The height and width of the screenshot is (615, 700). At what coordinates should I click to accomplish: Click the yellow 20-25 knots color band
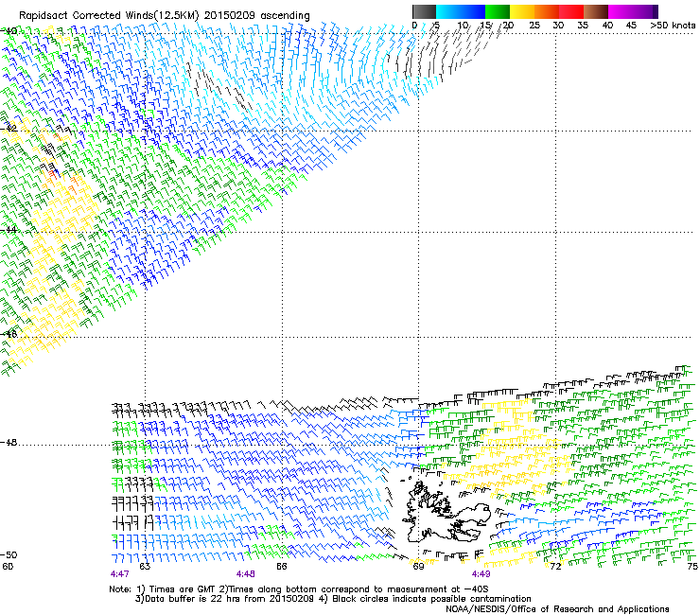pos(522,11)
